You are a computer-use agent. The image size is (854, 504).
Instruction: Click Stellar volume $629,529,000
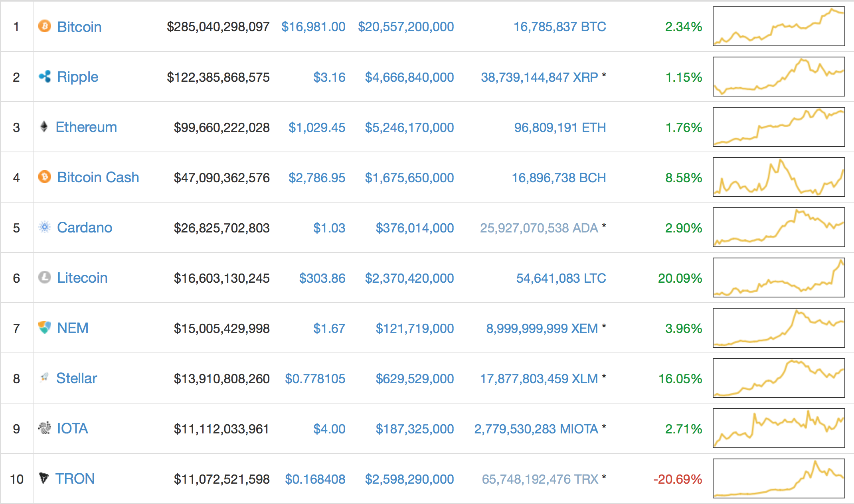tap(415, 379)
